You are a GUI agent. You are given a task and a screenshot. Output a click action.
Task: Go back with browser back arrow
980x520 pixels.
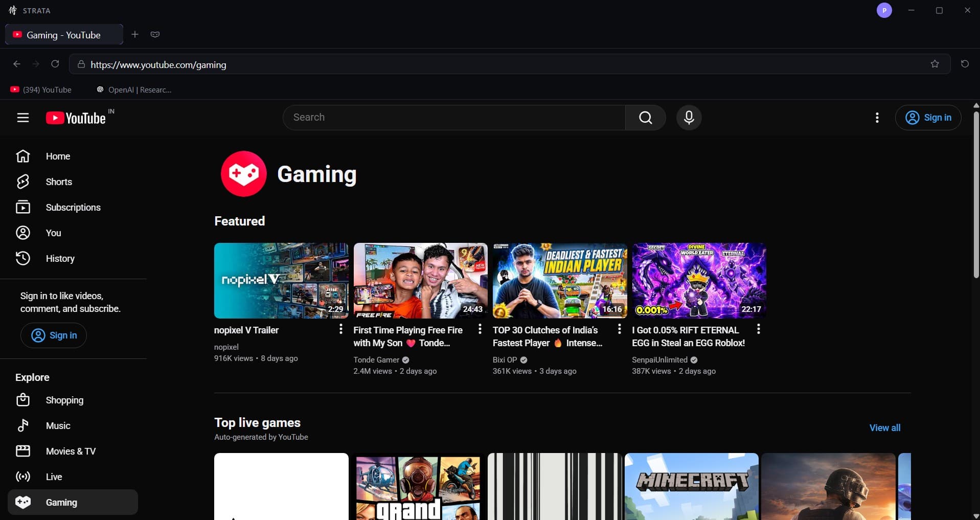pyautogui.click(x=17, y=64)
